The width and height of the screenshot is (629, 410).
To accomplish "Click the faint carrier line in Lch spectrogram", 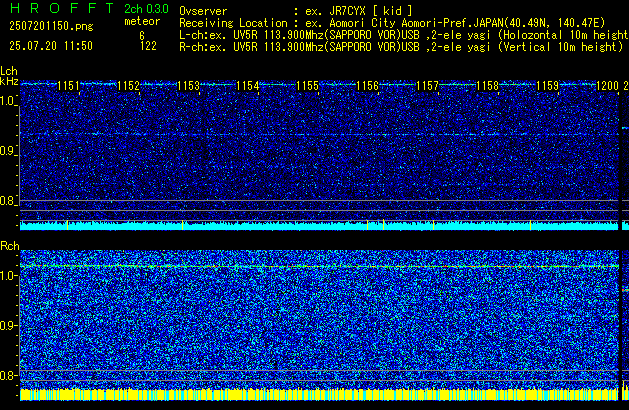I will point(319,134).
